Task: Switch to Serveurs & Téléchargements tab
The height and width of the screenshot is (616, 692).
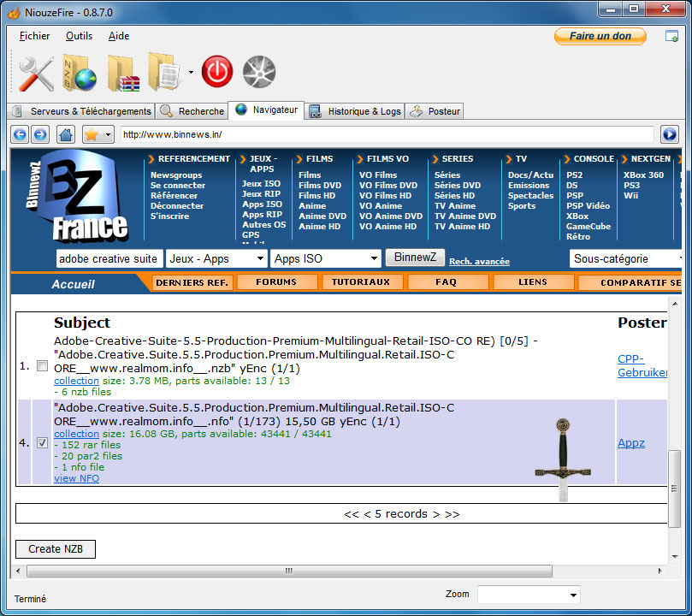Action: click(81, 111)
